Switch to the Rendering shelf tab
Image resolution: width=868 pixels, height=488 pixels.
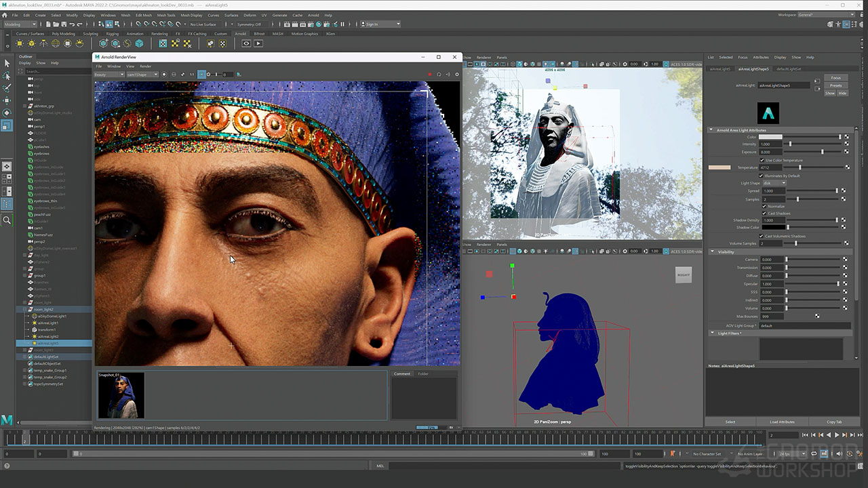(159, 34)
